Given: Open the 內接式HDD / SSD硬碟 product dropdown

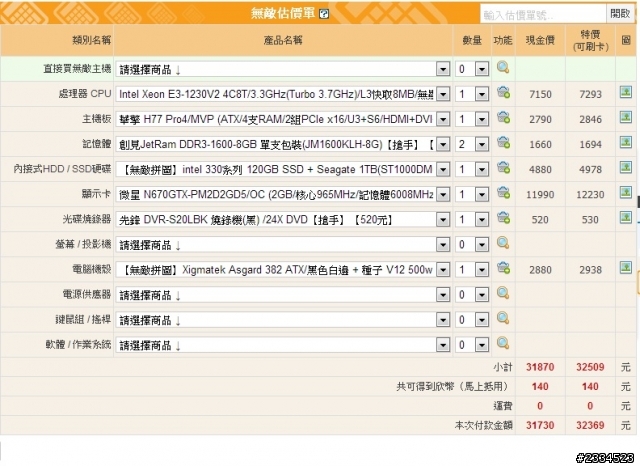Looking at the screenshot, I should click(283, 169).
